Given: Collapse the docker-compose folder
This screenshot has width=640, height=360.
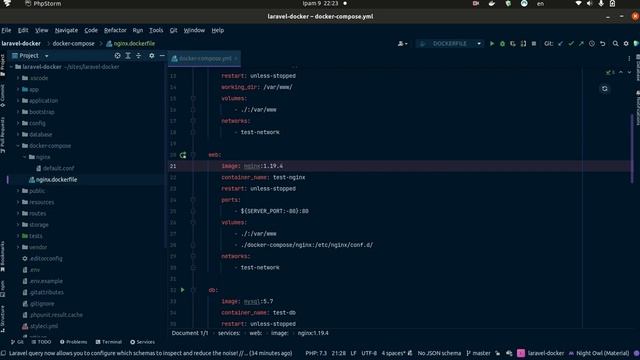Looking at the screenshot, I should pyautogui.click(x=18, y=146).
